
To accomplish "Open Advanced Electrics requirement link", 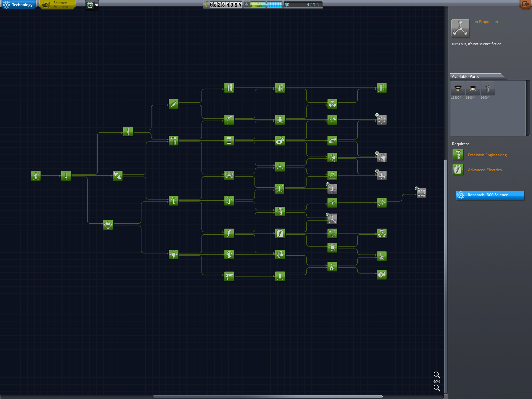I will [x=485, y=170].
